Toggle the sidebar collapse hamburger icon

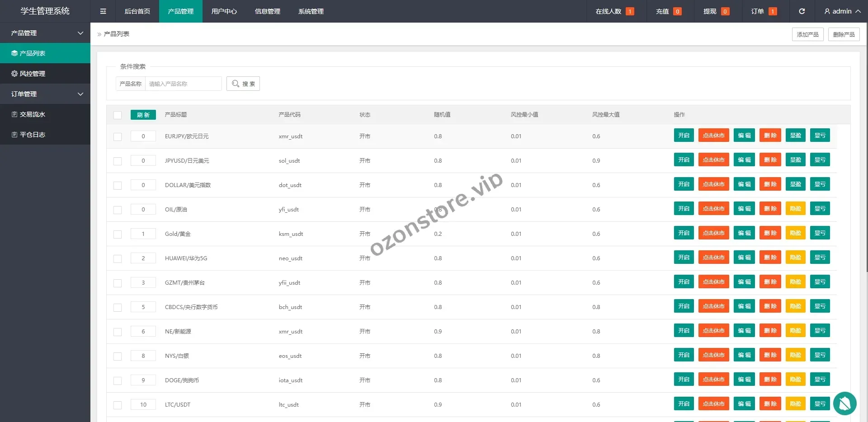pos(103,11)
